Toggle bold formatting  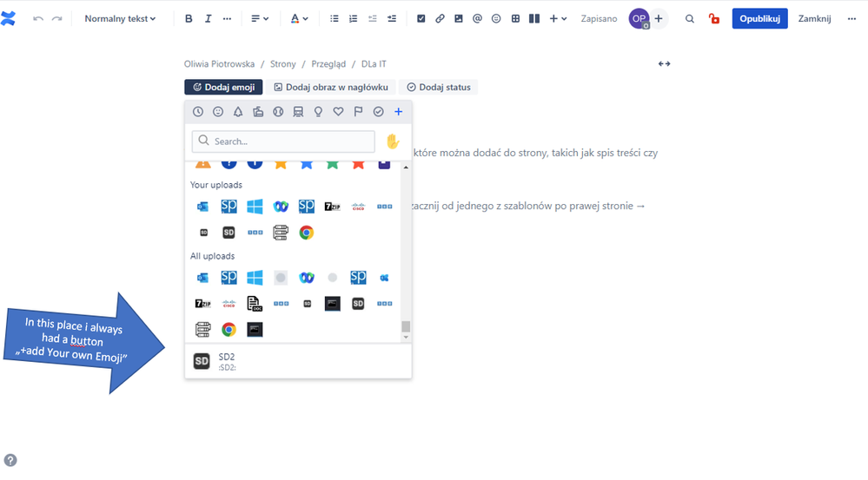click(x=189, y=19)
